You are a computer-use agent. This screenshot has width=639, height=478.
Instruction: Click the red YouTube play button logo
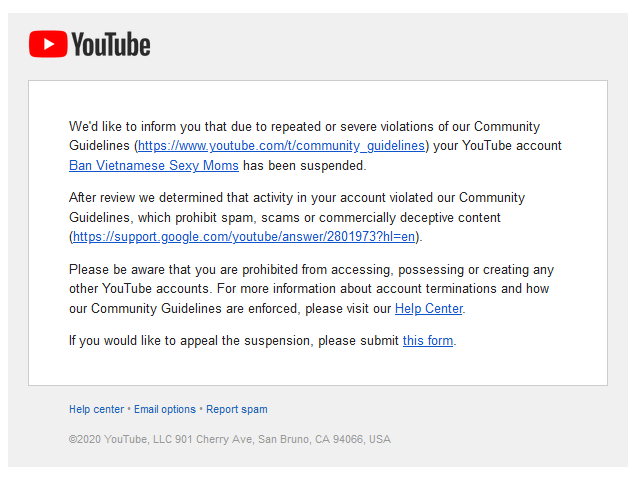pos(48,44)
